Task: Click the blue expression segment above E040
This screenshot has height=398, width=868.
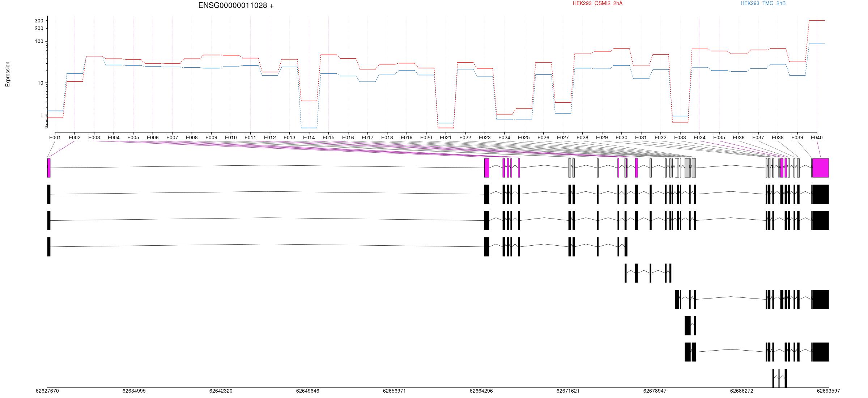Action: coord(817,44)
